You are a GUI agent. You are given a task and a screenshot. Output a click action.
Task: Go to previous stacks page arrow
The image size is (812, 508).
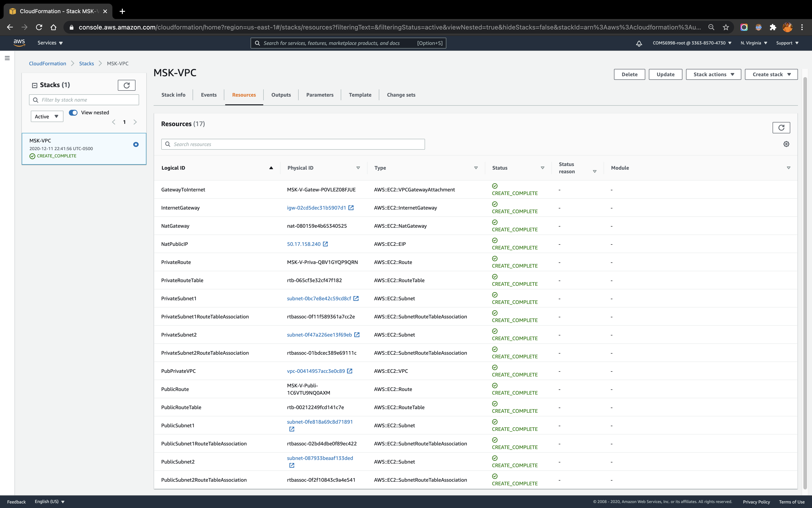point(114,122)
